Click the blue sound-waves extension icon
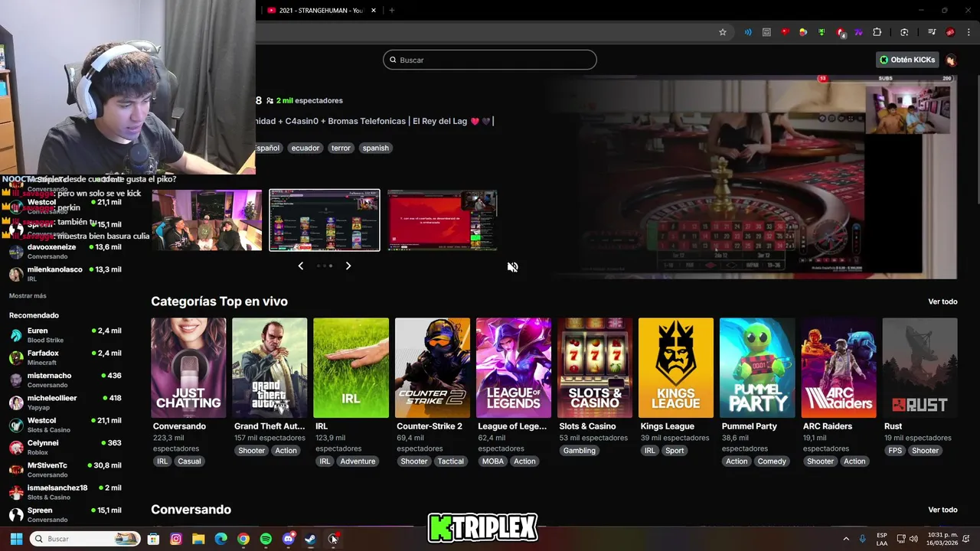Viewport: 980px width, 551px height. click(748, 32)
